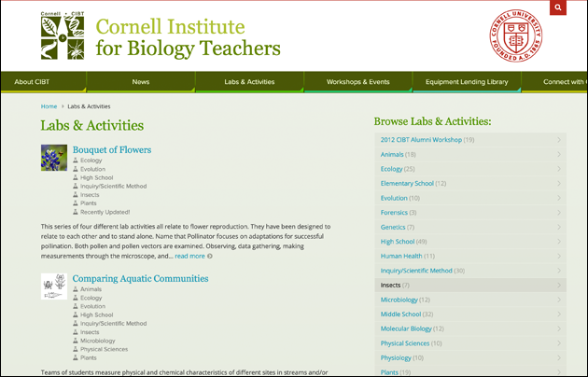Click flask icon beside Microbiology tag

[x=76, y=341]
